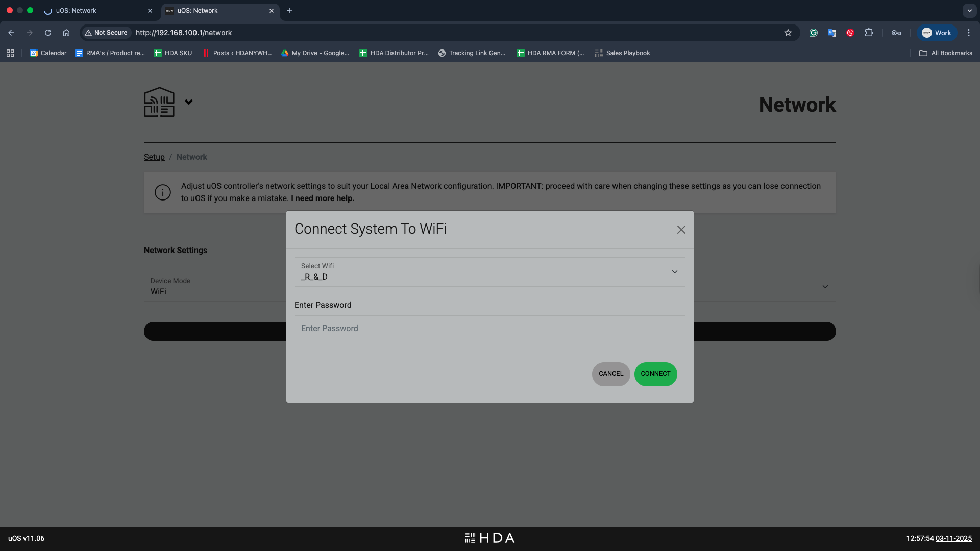
Task: Reload the page
Action: [x=48, y=33]
